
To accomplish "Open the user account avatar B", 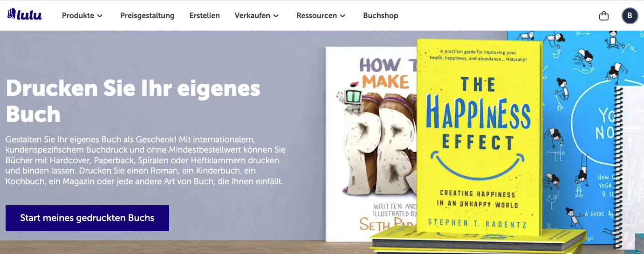I will click(630, 16).
